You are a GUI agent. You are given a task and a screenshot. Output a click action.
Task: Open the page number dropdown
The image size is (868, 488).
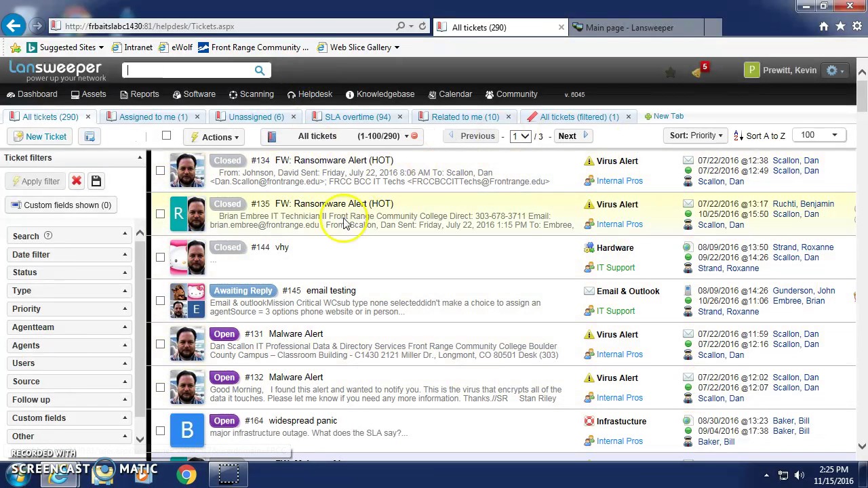click(x=520, y=136)
